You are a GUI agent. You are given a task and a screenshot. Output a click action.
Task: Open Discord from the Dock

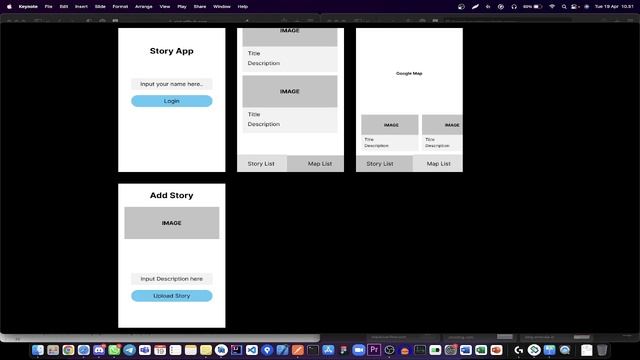(x=99, y=350)
